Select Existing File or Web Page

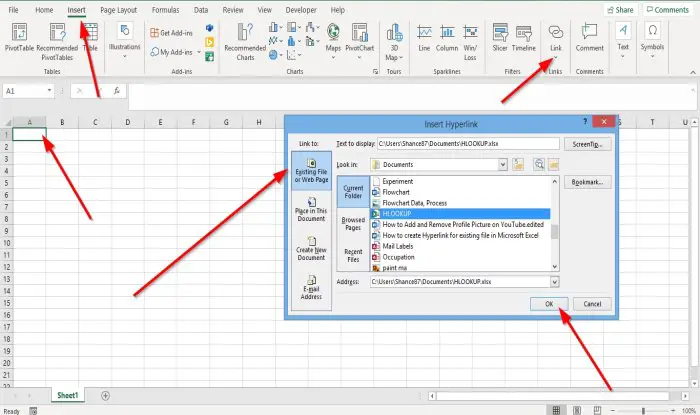[x=311, y=171]
